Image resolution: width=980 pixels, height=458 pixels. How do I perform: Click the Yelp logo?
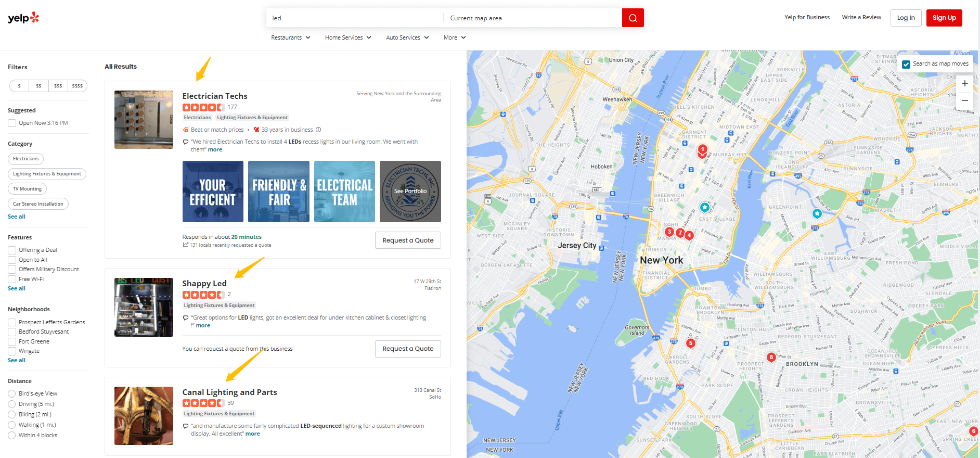point(23,18)
